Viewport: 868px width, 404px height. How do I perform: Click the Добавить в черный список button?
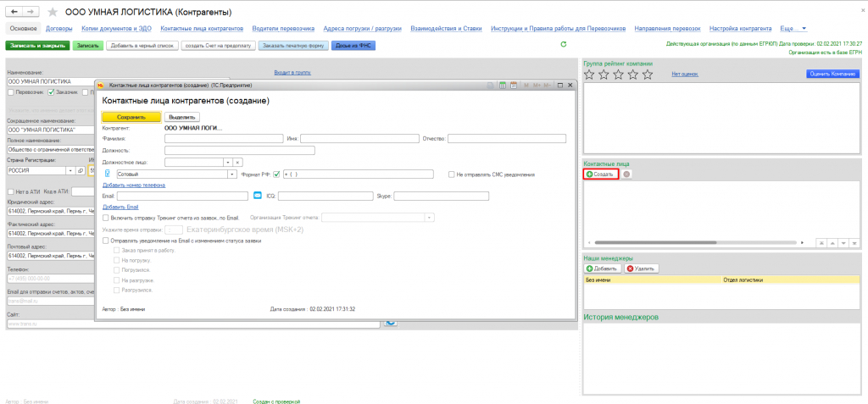coord(142,46)
